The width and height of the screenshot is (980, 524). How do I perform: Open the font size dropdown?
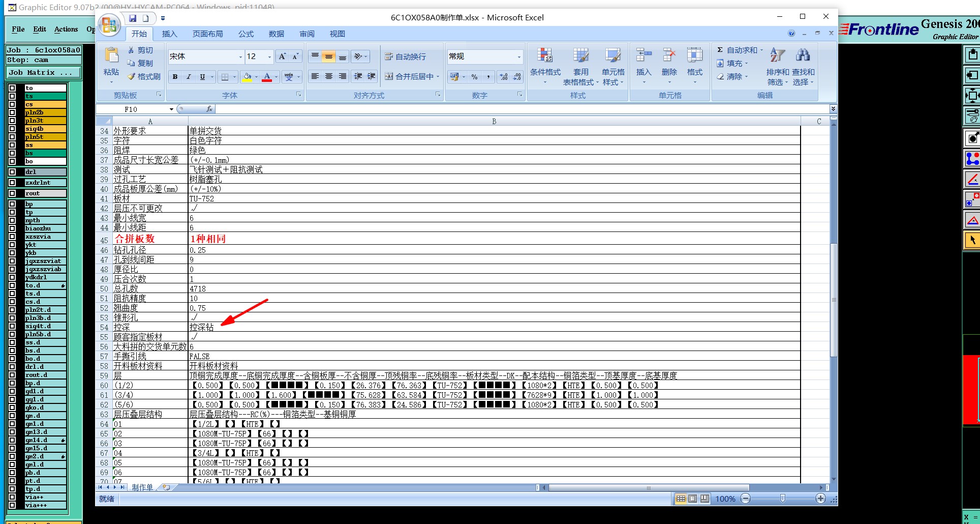269,56
